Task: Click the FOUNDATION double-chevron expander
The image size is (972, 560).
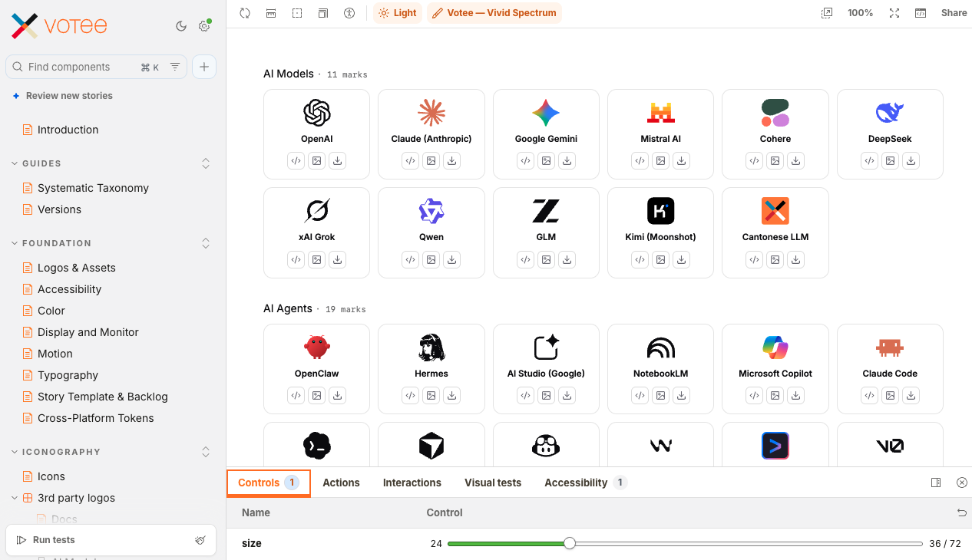Action: [x=206, y=243]
